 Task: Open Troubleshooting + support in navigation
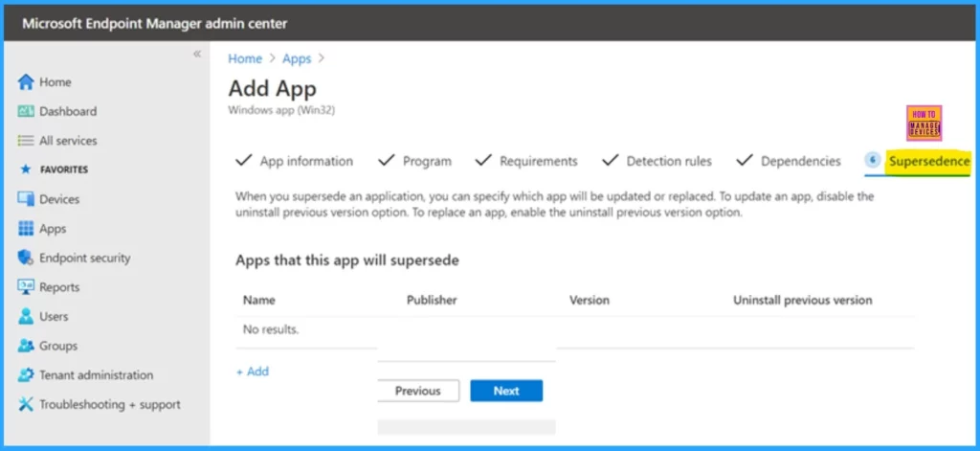110,405
